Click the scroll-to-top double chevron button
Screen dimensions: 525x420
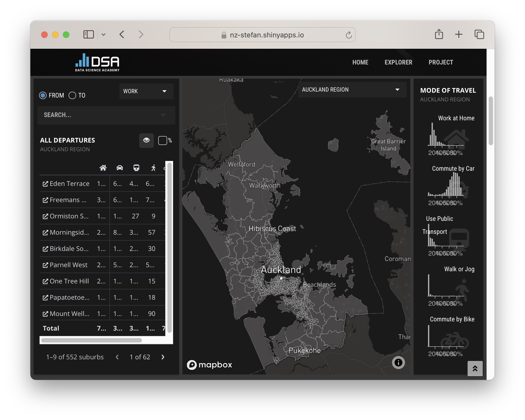[x=475, y=368]
